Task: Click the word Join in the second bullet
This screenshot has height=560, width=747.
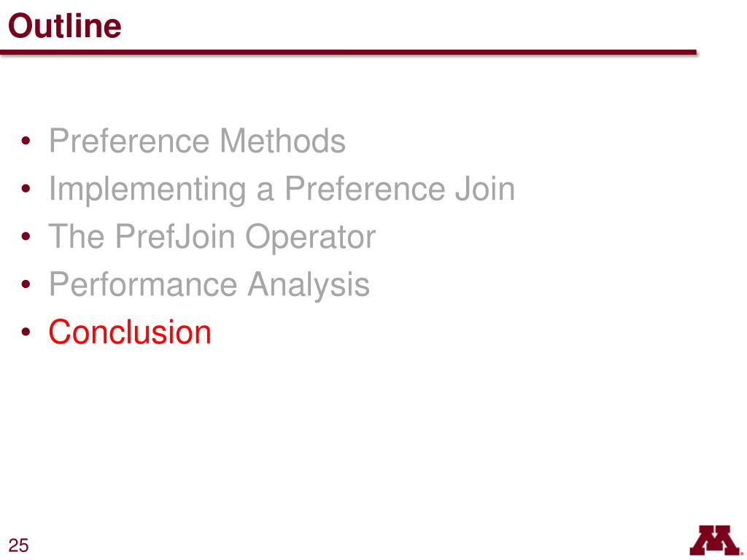Action: tap(485, 189)
